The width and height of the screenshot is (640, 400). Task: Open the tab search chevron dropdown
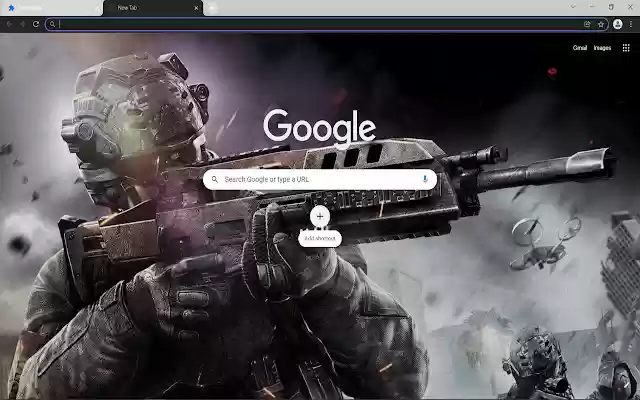(573, 7)
